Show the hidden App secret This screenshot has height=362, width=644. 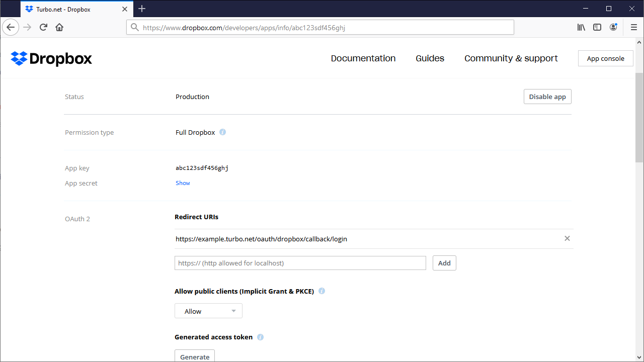pos(183,183)
